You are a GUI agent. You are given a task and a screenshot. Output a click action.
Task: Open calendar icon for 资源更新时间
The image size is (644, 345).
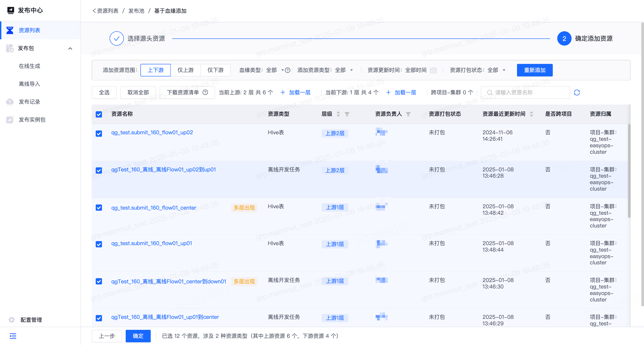433,70
